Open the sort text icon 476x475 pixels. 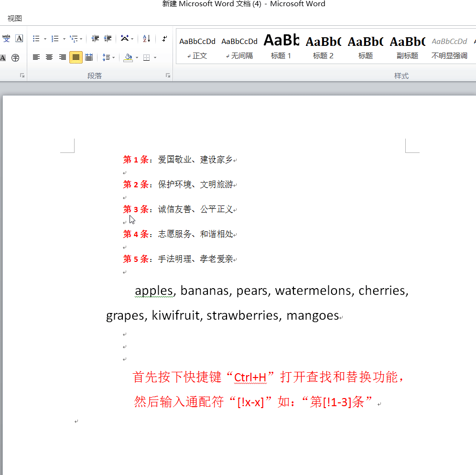pyautogui.click(x=146, y=38)
